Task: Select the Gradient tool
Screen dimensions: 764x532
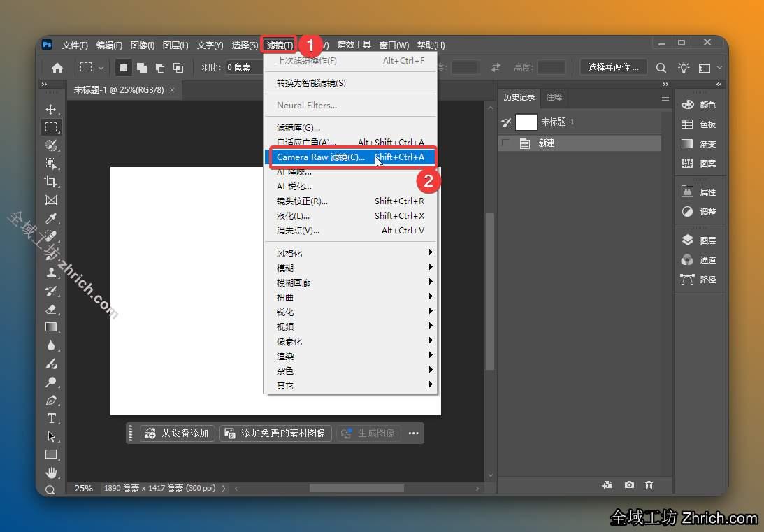Action: pyautogui.click(x=50, y=327)
